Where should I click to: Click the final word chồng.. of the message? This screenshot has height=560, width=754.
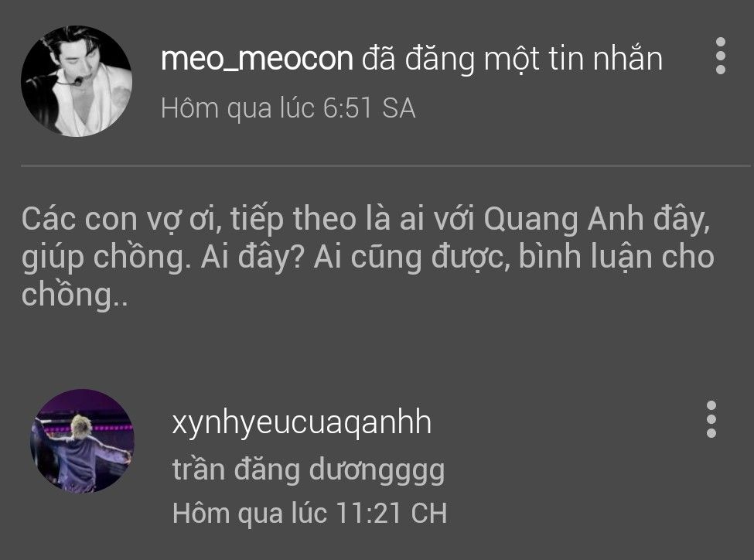[x=74, y=295]
